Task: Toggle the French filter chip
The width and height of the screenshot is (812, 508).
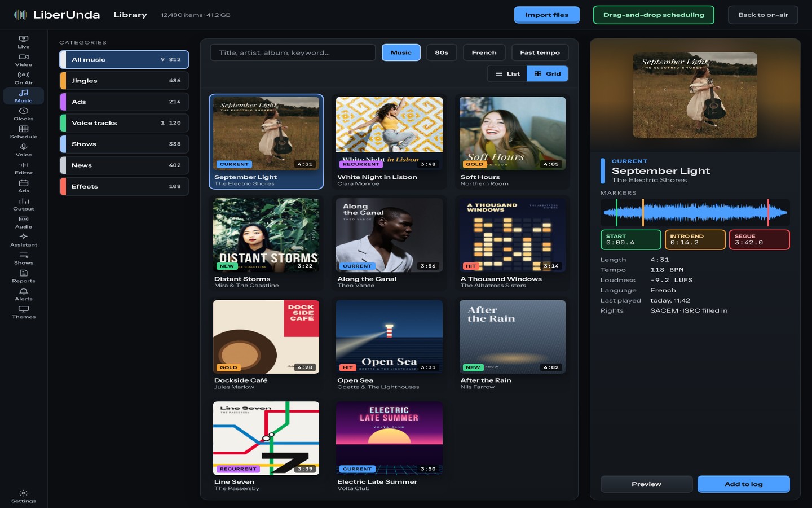Action: [484, 52]
